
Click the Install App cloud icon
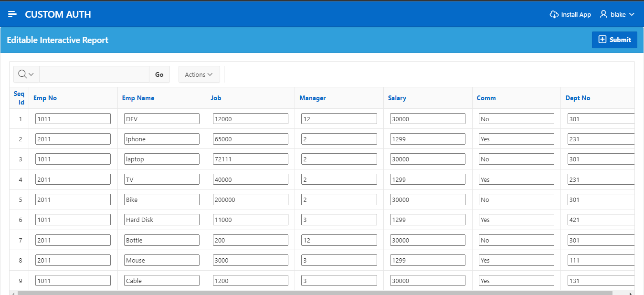[554, 14]
